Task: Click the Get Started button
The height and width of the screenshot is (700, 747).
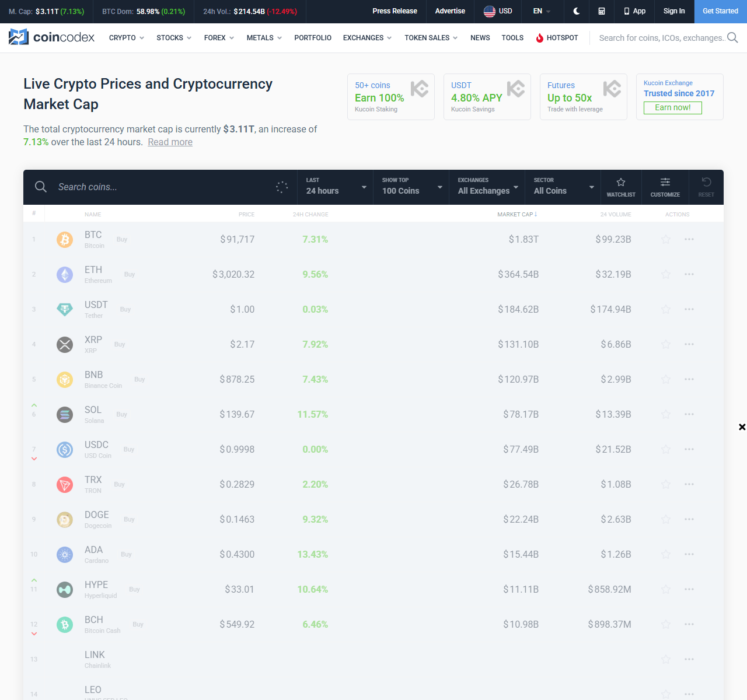Action: pos(720,11)
